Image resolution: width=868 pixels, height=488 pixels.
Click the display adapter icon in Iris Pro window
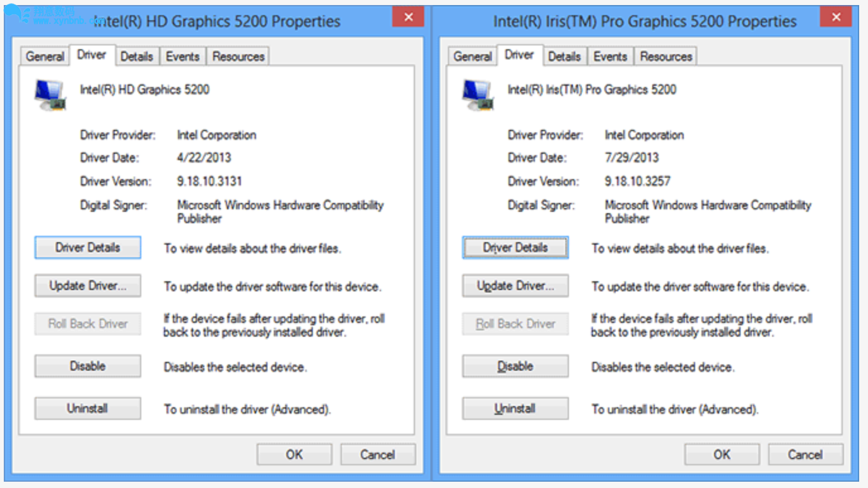coord(478,96)
